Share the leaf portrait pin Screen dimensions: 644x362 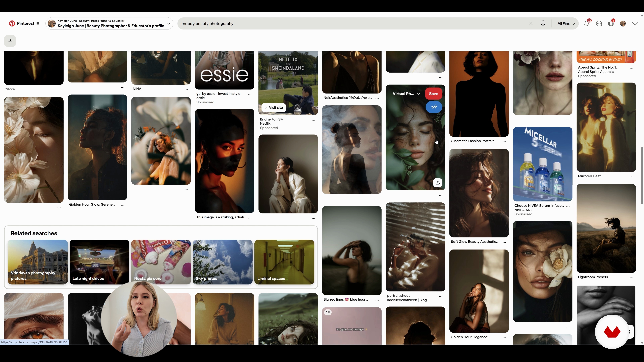(438, 183)
